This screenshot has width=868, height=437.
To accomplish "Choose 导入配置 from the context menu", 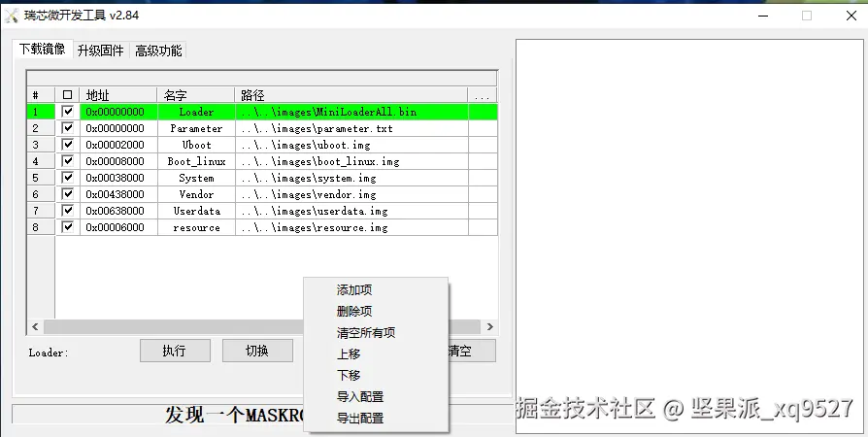I will pyautogui.click(x=376, y=397).
